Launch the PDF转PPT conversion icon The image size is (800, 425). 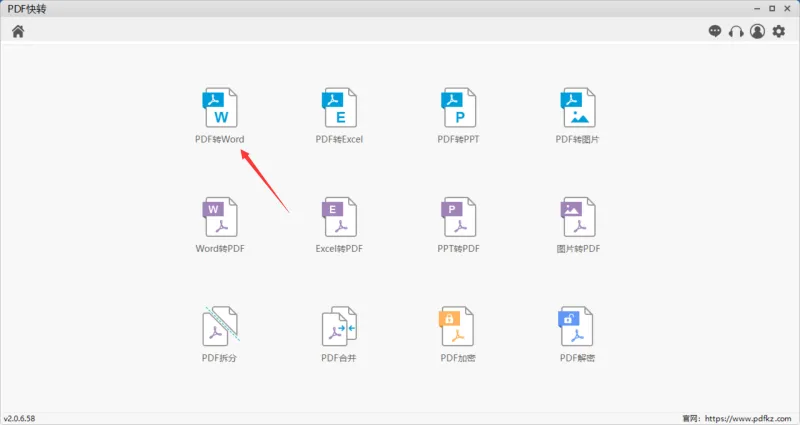(x=459, y=107)
